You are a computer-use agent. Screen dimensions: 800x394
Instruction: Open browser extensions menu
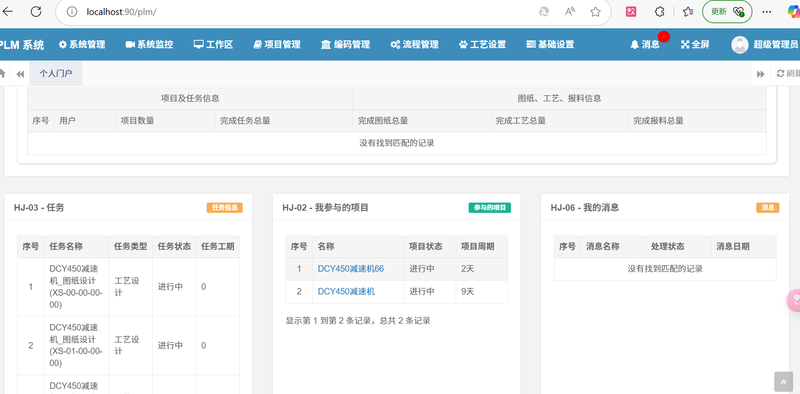coord(660,12)
